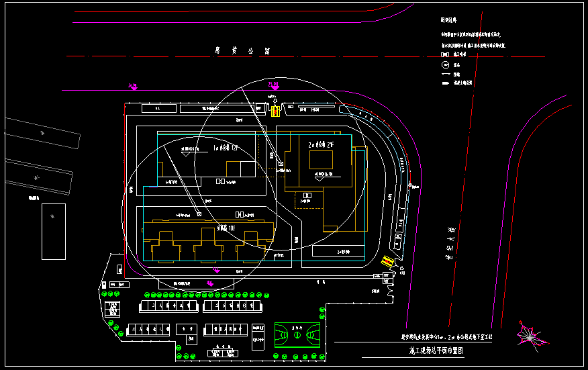Select the 18F residential building label

click(226, 228)
